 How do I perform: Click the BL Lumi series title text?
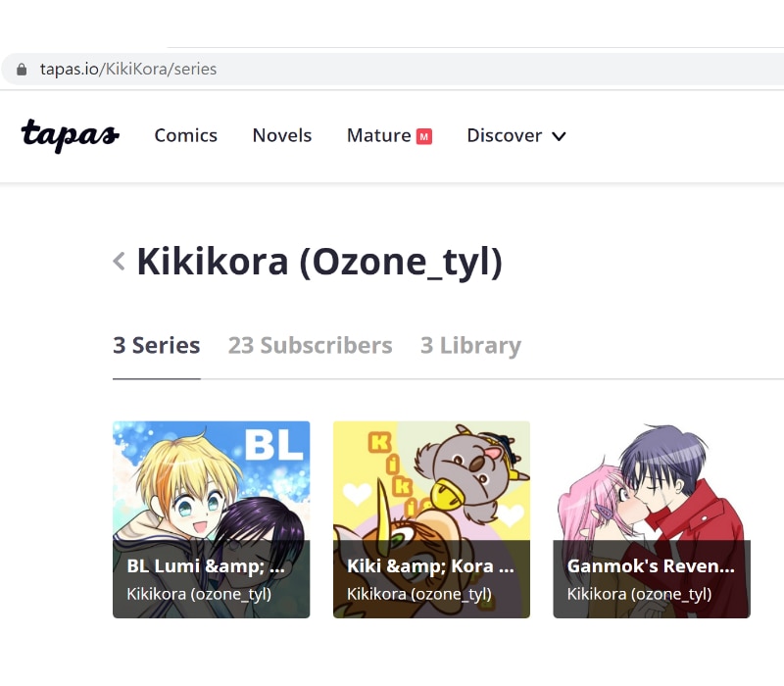point(206,566)
